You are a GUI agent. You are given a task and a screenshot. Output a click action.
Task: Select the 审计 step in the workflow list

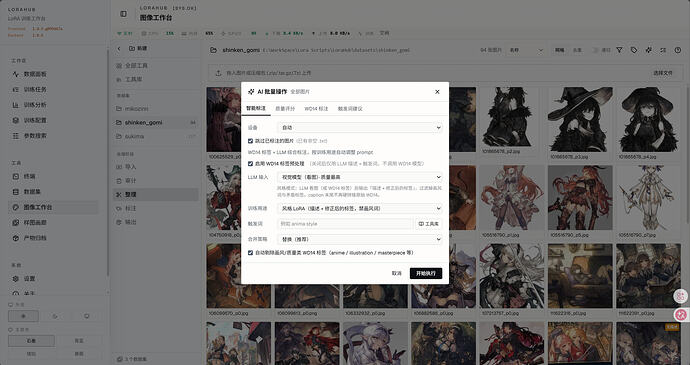click(156, 181)
